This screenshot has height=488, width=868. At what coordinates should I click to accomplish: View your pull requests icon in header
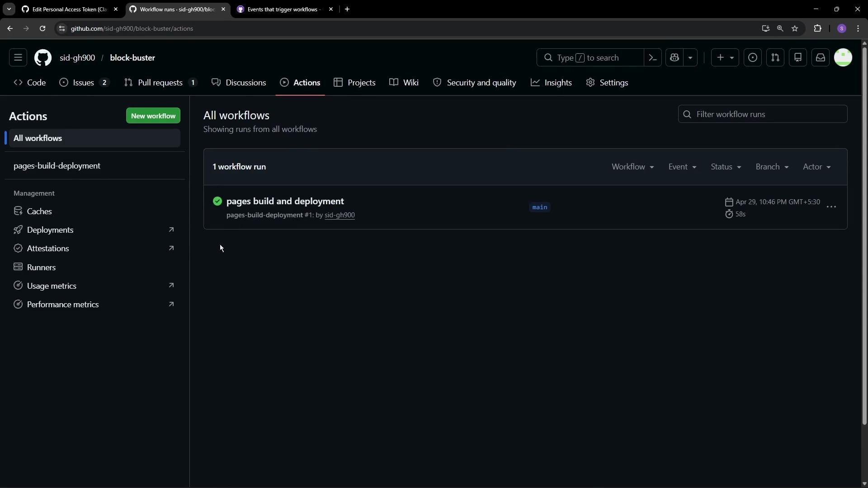coord(775,58)
